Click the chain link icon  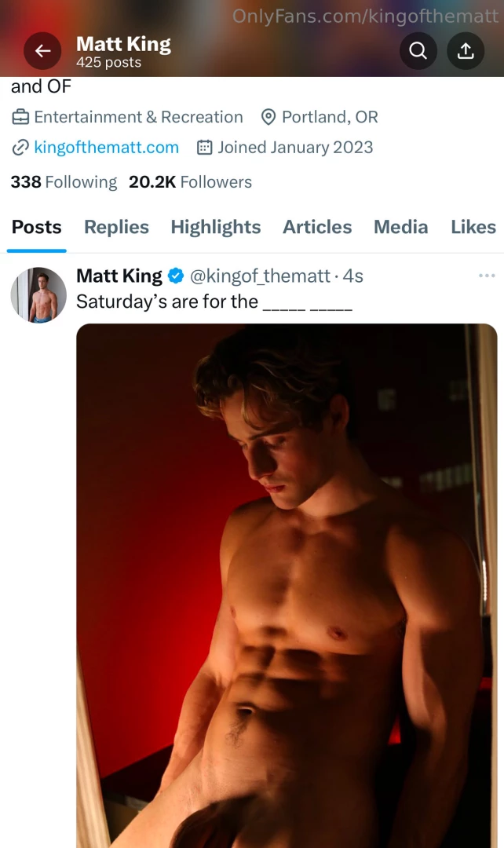[20, 148]
